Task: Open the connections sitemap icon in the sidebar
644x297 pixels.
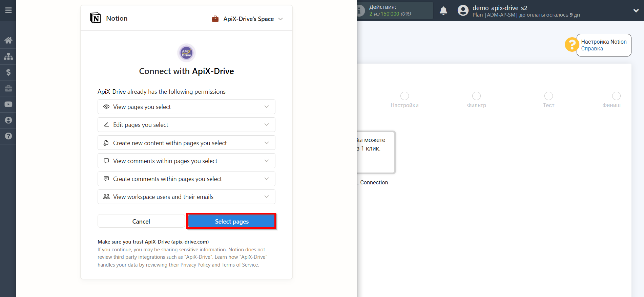Action: [8, 56]
